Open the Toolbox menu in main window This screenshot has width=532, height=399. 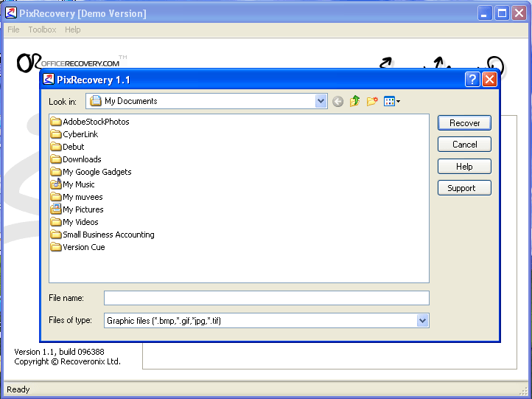click(x=42, y=30)
